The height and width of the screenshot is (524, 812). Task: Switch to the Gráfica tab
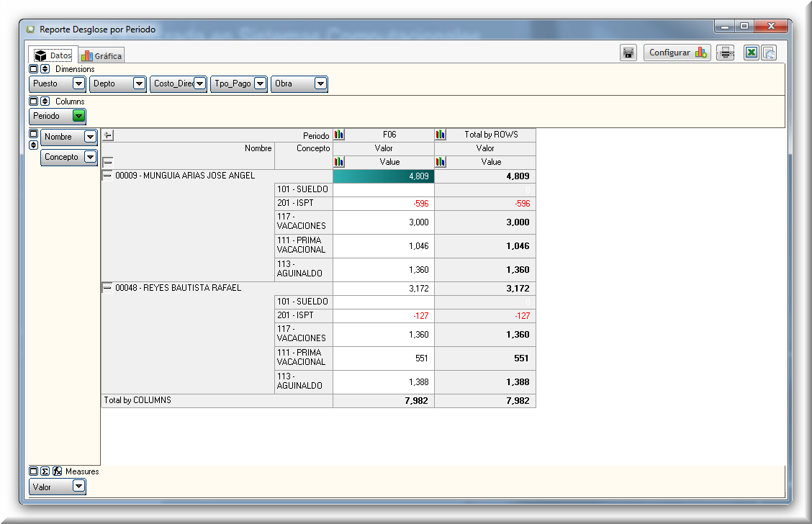click(101, 55)
